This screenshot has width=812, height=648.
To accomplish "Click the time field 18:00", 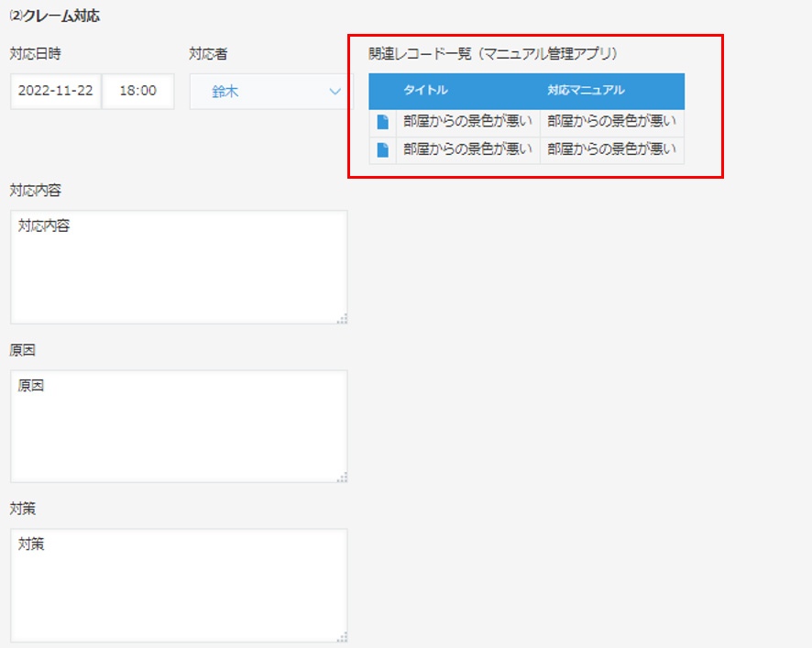I will tap(138, 91).
